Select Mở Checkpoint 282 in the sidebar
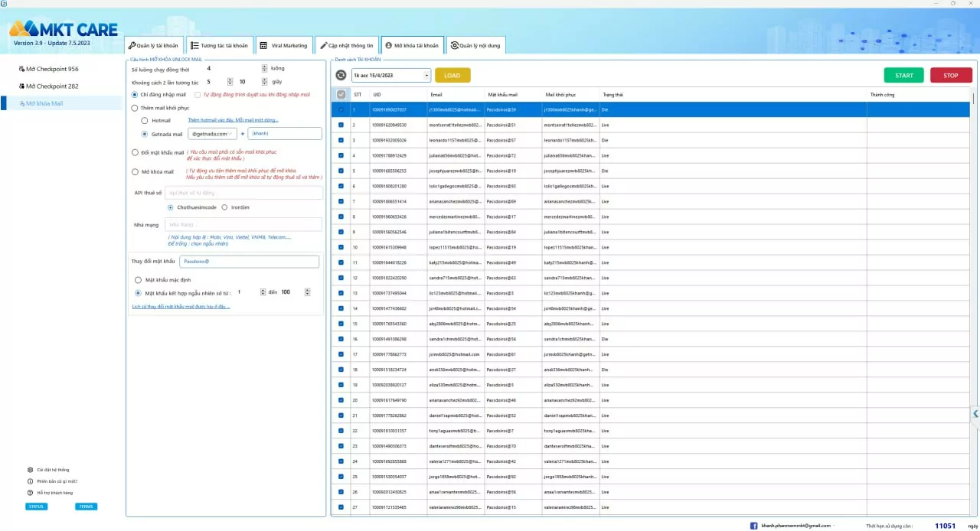Screen dimensions: 980x531 [61, 86]
